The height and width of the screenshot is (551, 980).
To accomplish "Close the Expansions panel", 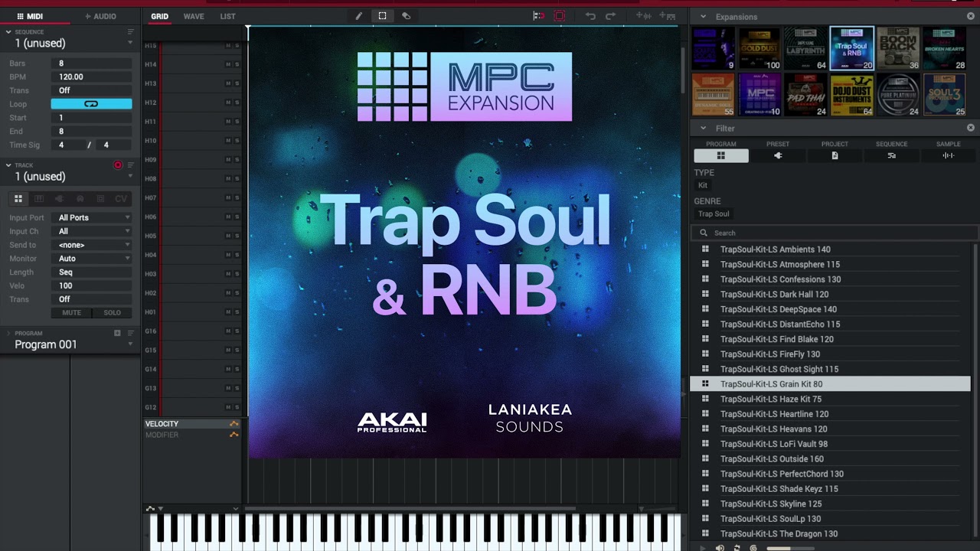I will (x=971, y=16).
